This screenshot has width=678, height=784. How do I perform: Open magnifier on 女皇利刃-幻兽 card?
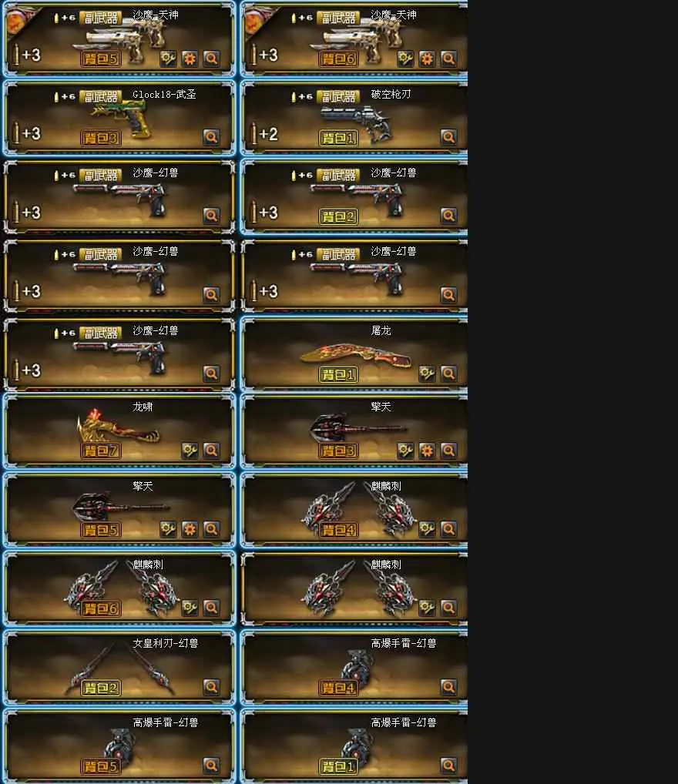(211, 686)
